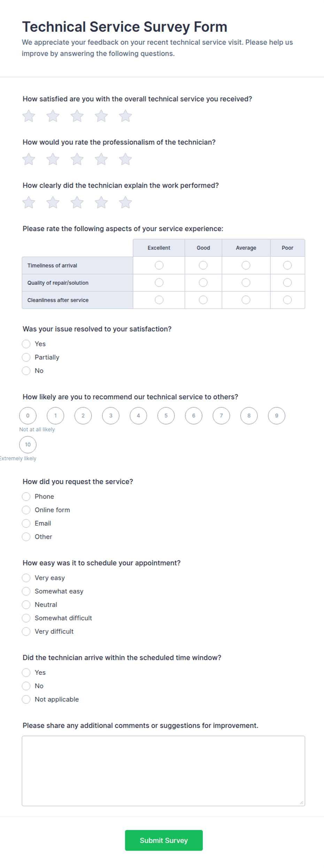Rate professionalism with the first star
Screen dimensions: 324x868
coord(29,159)
